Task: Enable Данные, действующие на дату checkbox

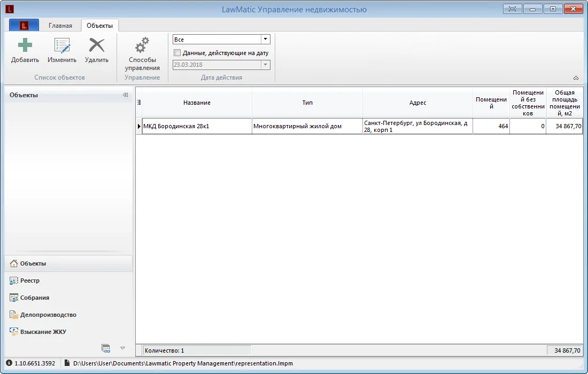Action: [177, 53]
